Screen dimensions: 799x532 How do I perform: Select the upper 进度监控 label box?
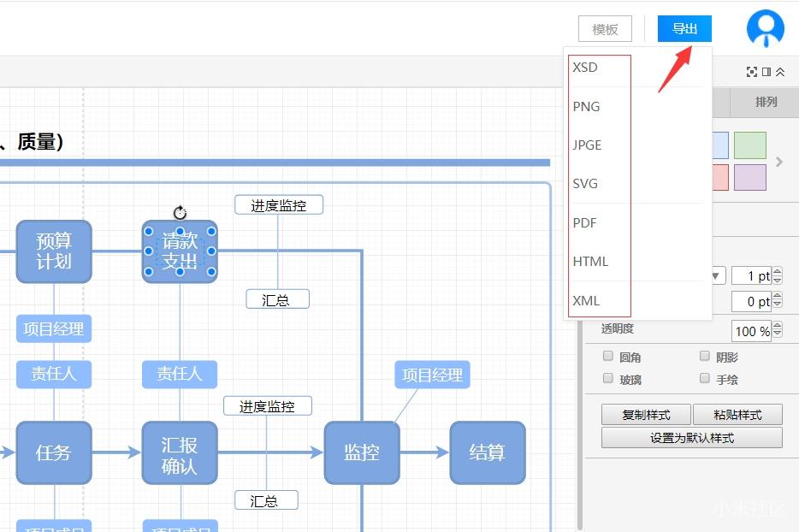click(279, 205)
